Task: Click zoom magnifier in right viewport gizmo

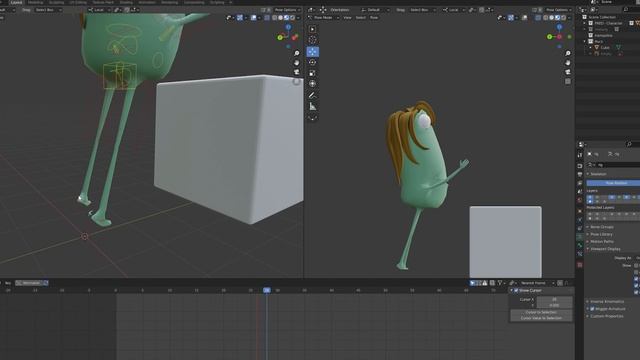Action: 568,53
